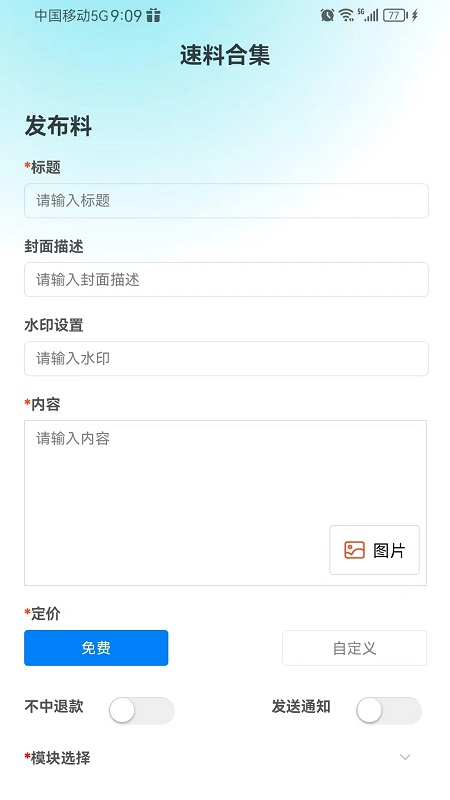The image size is (450, 800).
Task: Tap the 发布料 section heading
Action: tap(58, 126)
